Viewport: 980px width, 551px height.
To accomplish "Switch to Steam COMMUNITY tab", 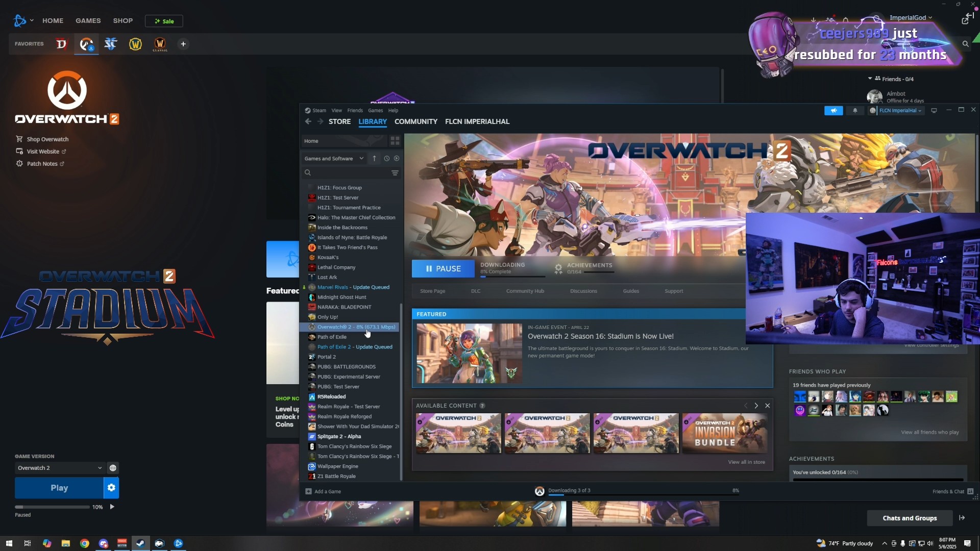I will pyautogui.click(x=416, y=121).
